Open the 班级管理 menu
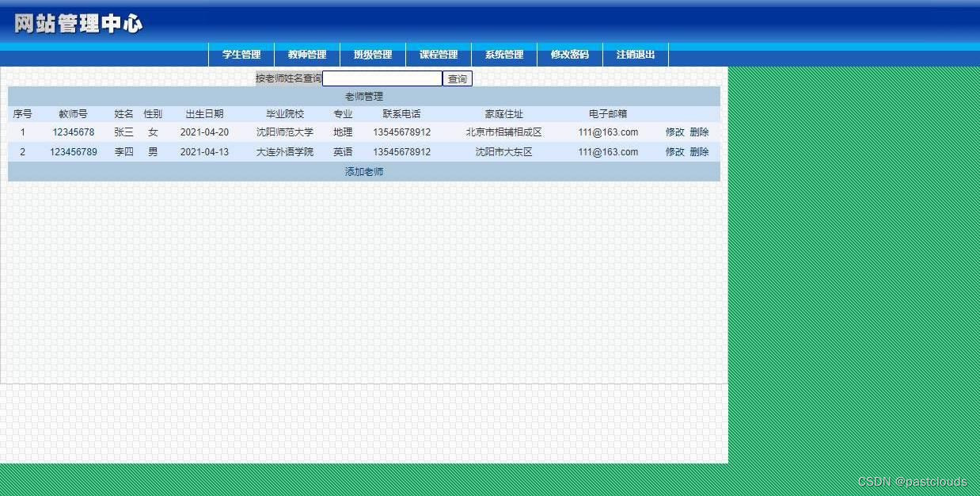The width and height of the screenshot is (980, 496). (x=373, y=55)
